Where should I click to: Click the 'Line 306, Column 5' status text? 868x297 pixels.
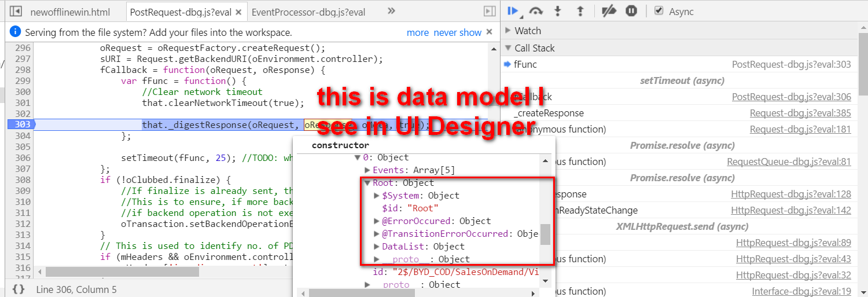pos(76,289)
